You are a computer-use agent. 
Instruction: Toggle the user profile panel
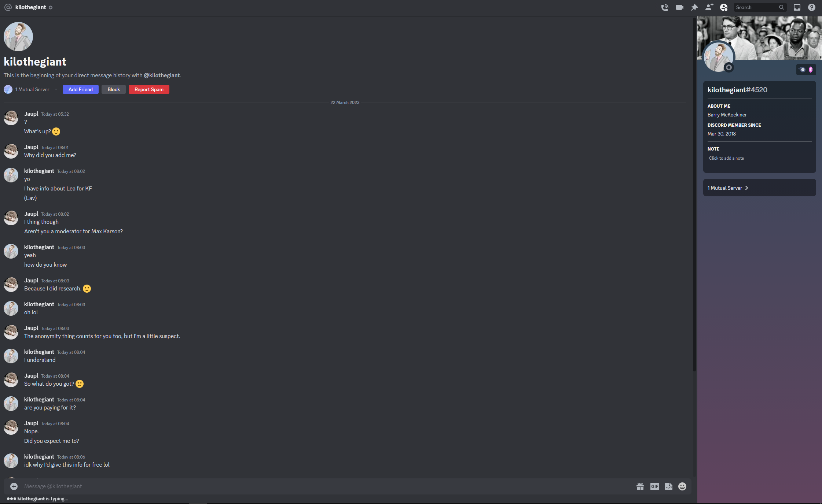click(724, 7)
